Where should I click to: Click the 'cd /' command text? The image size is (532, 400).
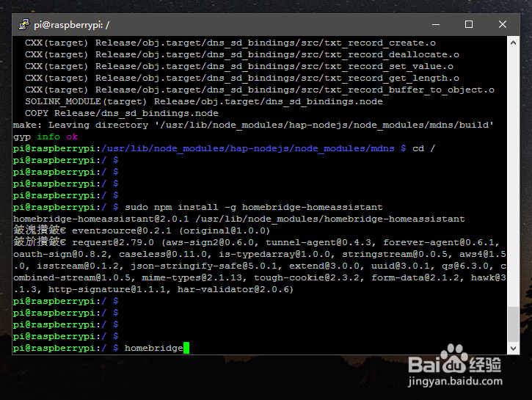coord(423,148)
